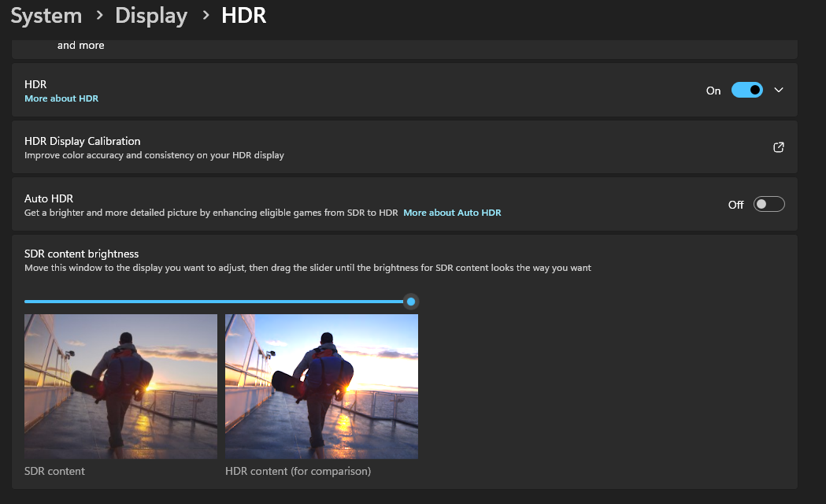This screenshot has width=826, height=504.
Task: Open the More about Auto HDR link
Action: (x=452, y=213)
